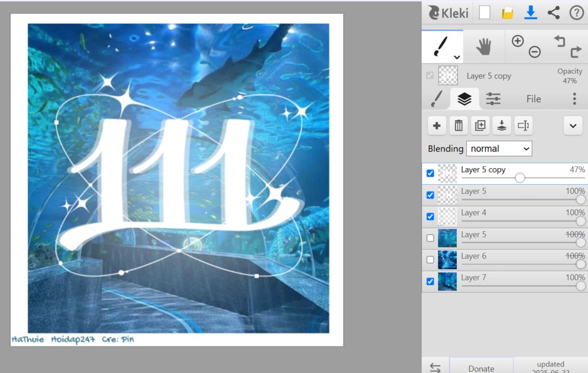The image size is (588, 373).
Task: Toggle visibility of Layer 7
Action: [x=430, y=281]
